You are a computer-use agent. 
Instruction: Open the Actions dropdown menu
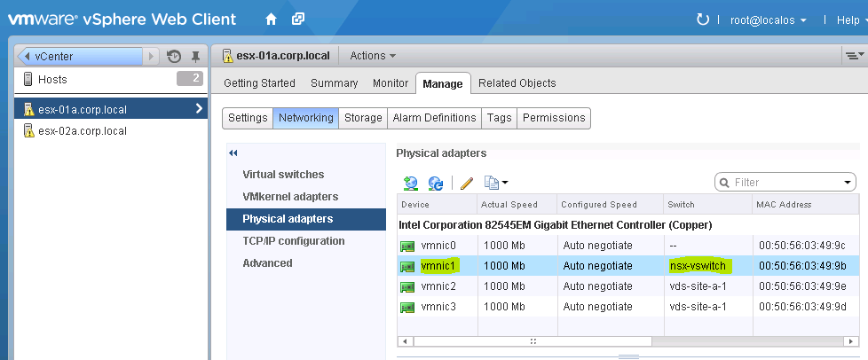[373, 56]
